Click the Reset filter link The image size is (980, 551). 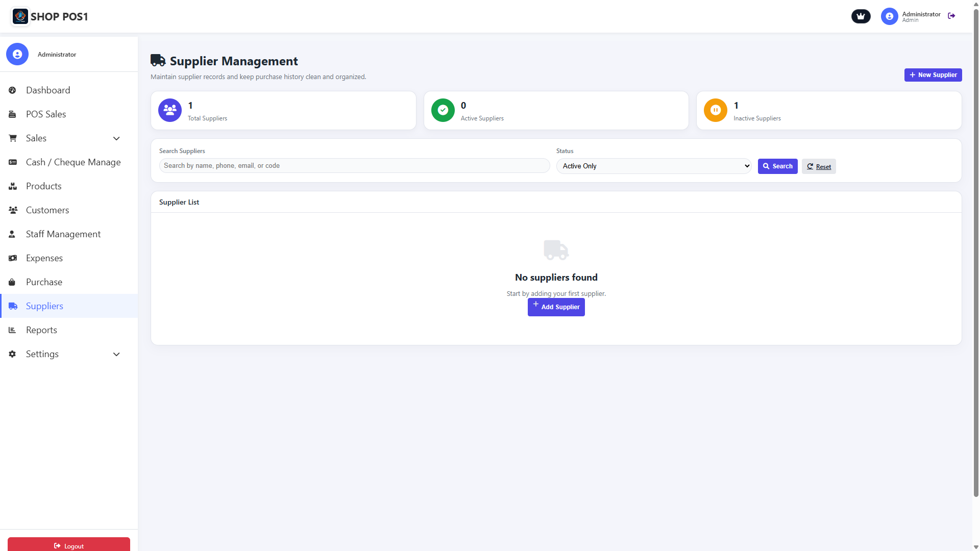819,166
